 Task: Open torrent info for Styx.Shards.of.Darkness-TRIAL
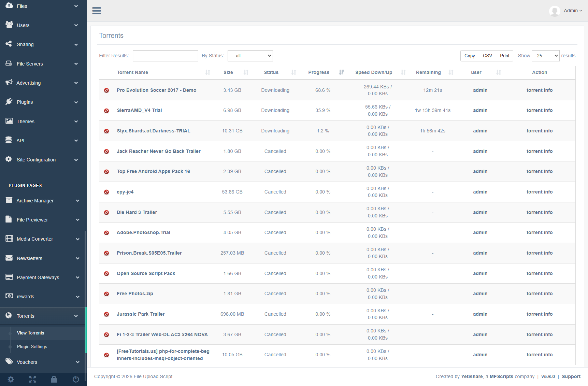pyautogui.click(x=539, y=131)
